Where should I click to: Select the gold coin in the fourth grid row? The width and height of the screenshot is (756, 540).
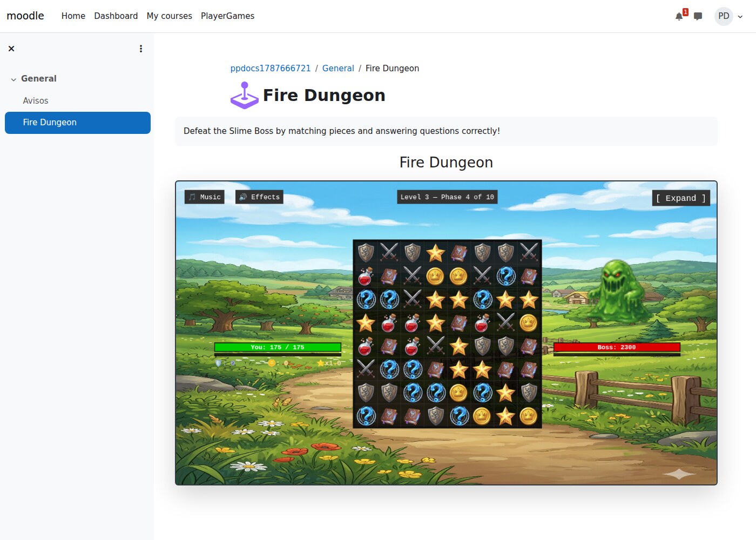coord(529,322)
